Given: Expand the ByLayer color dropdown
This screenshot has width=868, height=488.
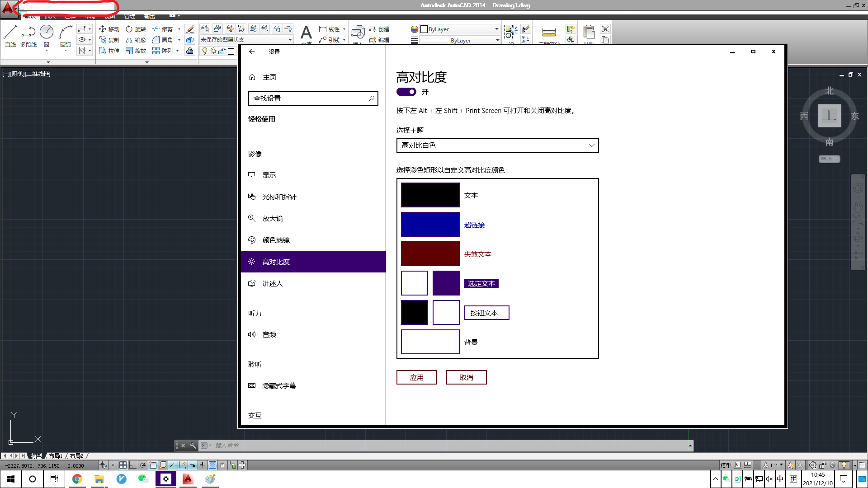Looking at the screenshot, I should pyautogui.click(x=496, y=29).
